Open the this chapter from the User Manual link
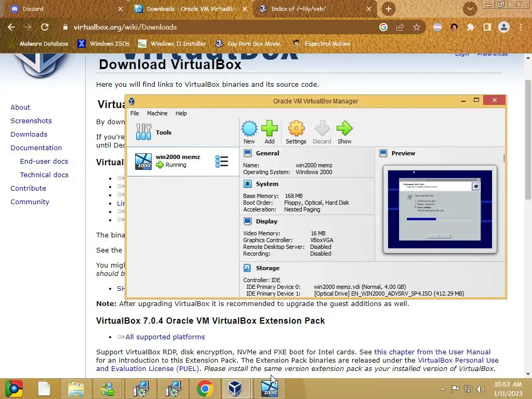532x399 pixels. 432,352
